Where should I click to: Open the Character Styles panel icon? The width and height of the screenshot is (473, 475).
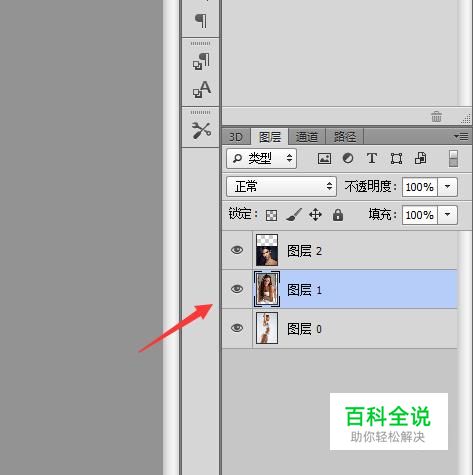click(x=201, y=89)
